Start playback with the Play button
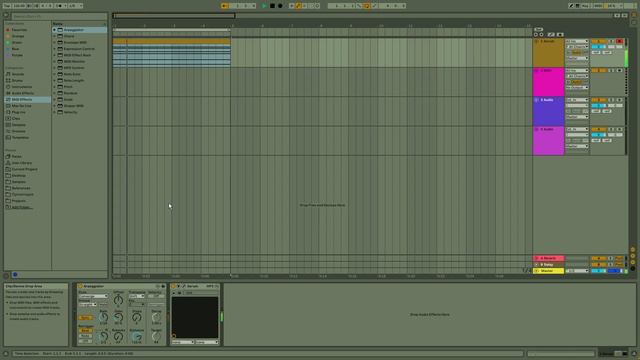 [x=264, y=6]
